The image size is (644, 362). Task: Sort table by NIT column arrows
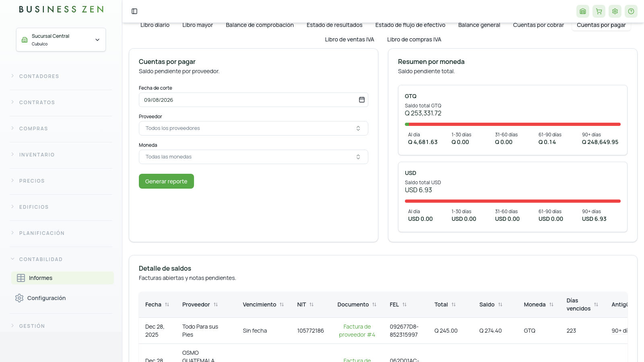coord(312,304)
